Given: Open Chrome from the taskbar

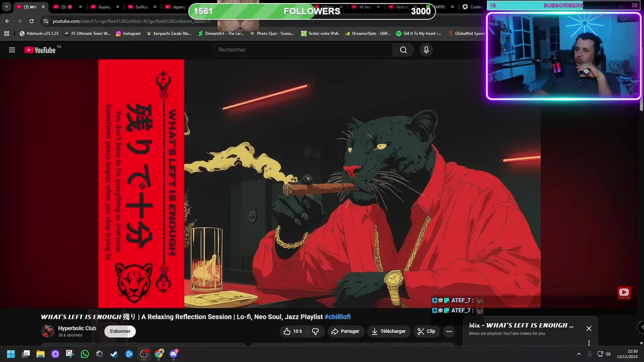Looking at the screenshot, I should (159, 354).
